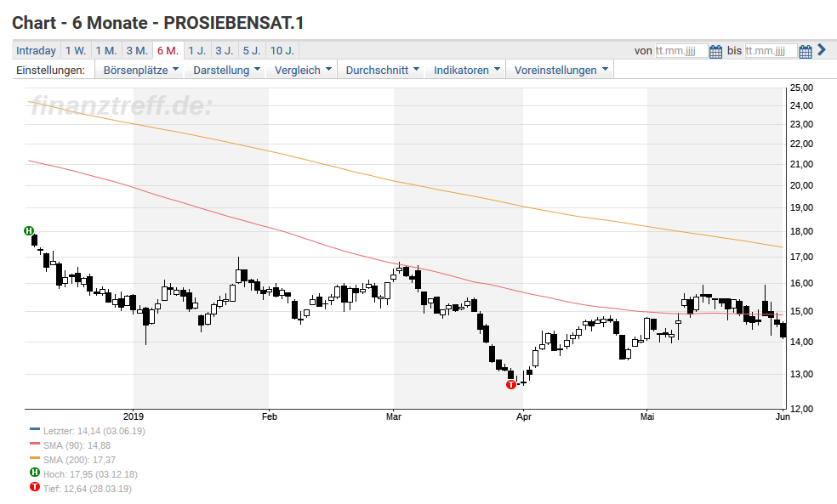Select the 3 M. time range tab
Image resolution: width=837 pixels, height=504 pixels.
point(137,51)
